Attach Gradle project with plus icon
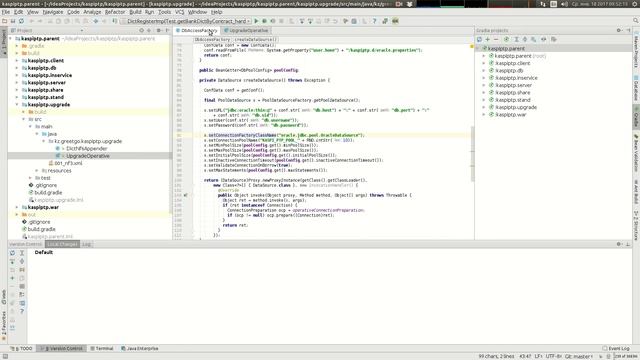Screen dimensions: 640x360 click(x=487, y=40)
